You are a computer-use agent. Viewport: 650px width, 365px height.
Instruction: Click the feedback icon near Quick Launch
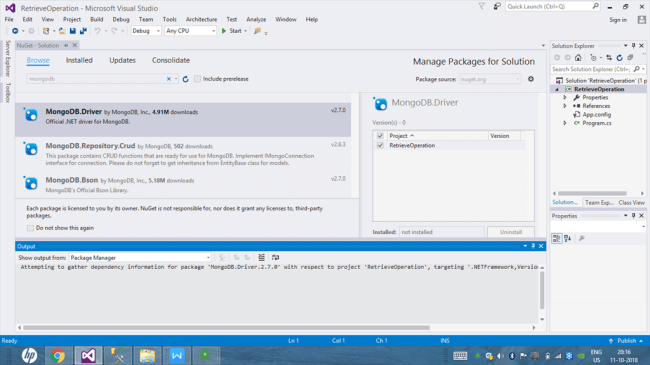(497, 6)
